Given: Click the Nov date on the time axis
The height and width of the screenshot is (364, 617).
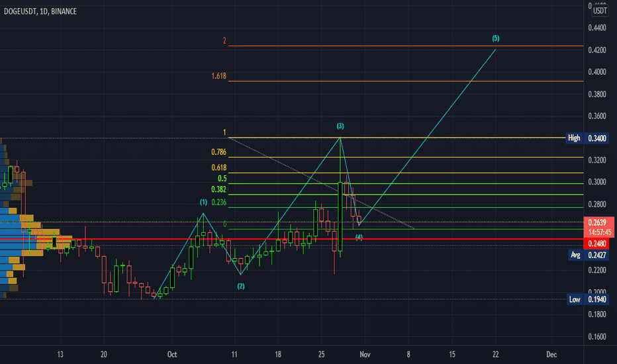Looking at the screenshot, I should [365, 355].
